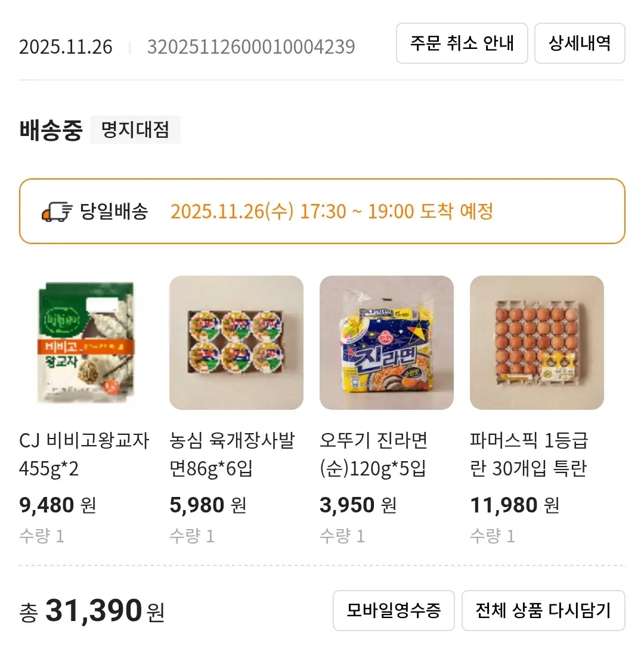644x661 pixels.
Task: Open the 농심 육개장사발면 thumbnail
Action: tap(236, 342)
